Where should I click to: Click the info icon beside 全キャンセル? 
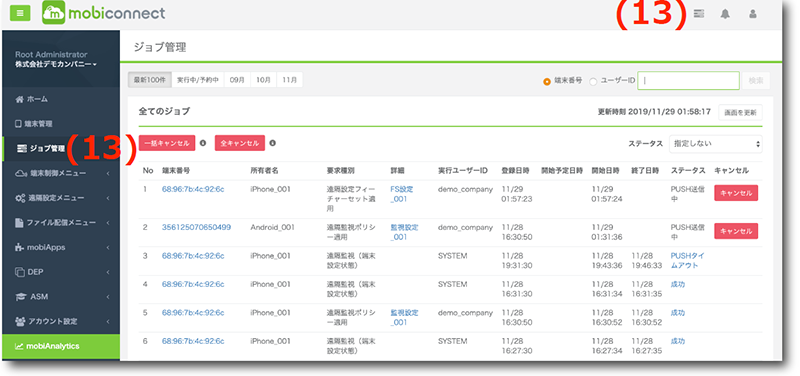click(x=272, y=143)
